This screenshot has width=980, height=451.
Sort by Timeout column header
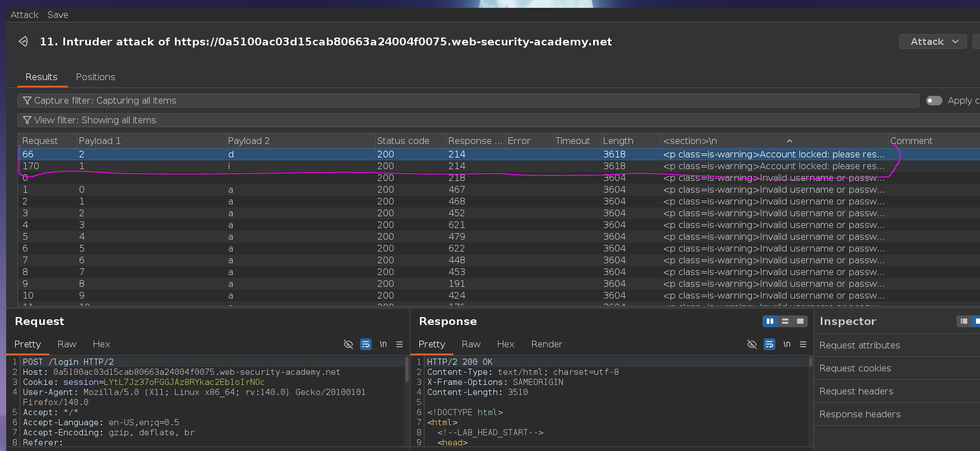(x=576, y=141)
